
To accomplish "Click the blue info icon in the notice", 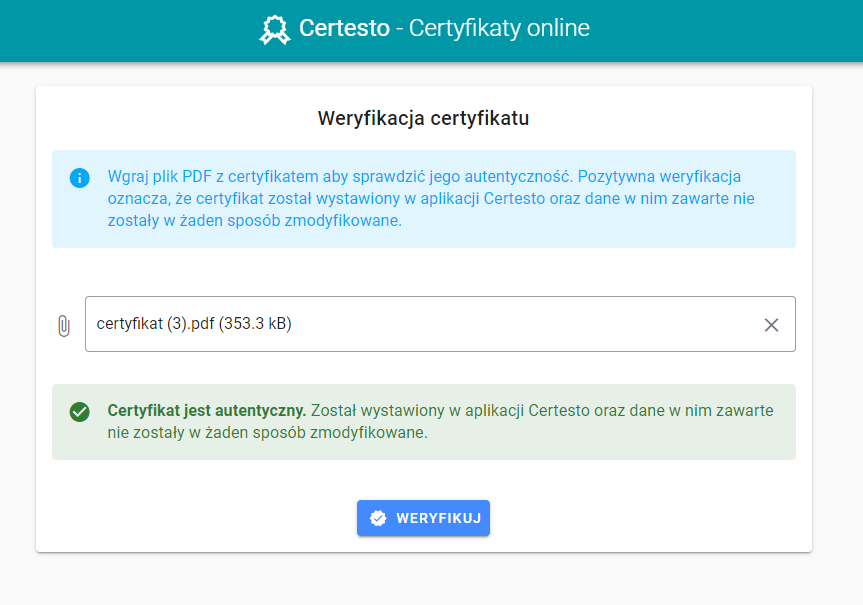I will point(80,178).
